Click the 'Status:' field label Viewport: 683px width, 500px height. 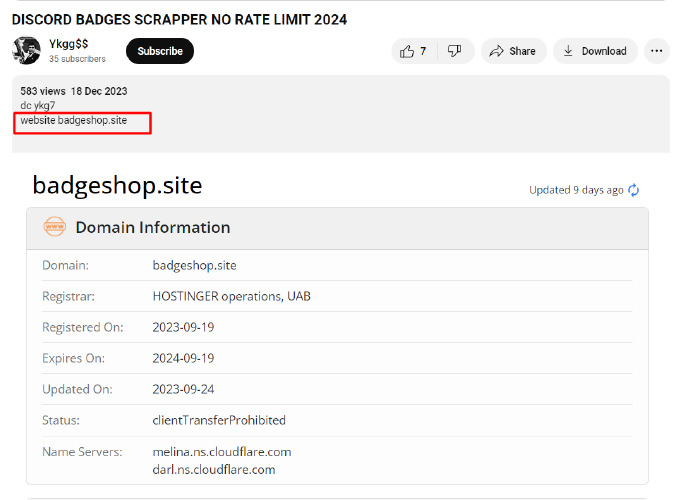pyautogui.click(x=61, y=420)
